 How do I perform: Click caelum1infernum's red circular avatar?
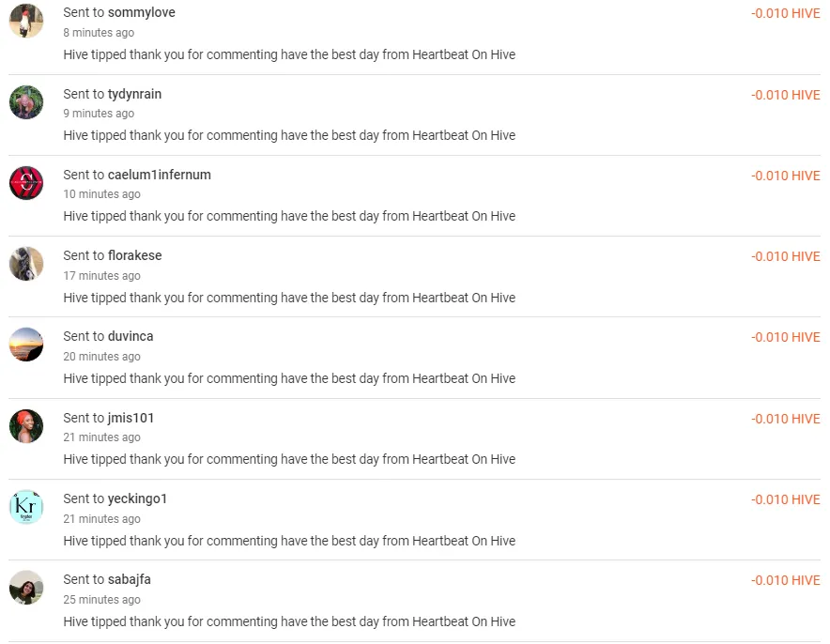26,183
